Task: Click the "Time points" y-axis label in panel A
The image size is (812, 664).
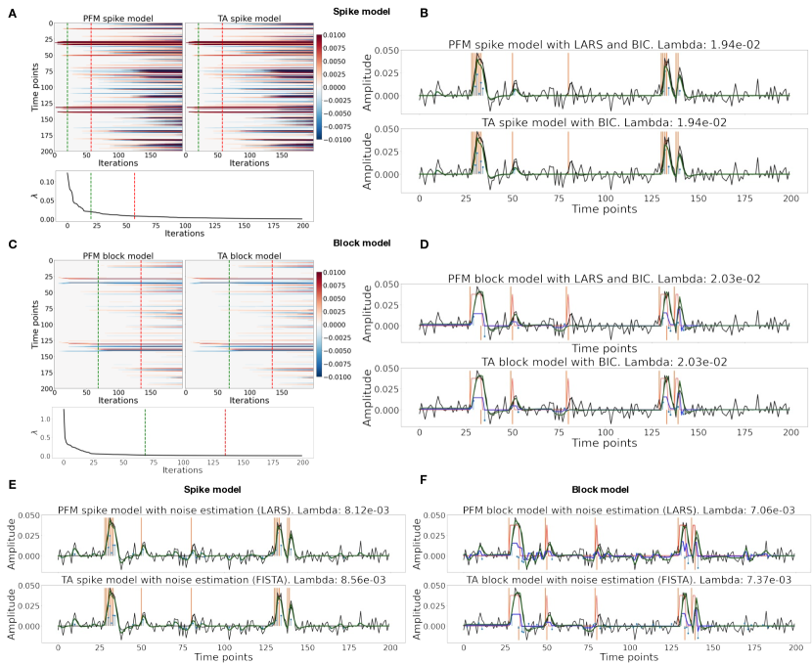Action: tap(34, 87)
